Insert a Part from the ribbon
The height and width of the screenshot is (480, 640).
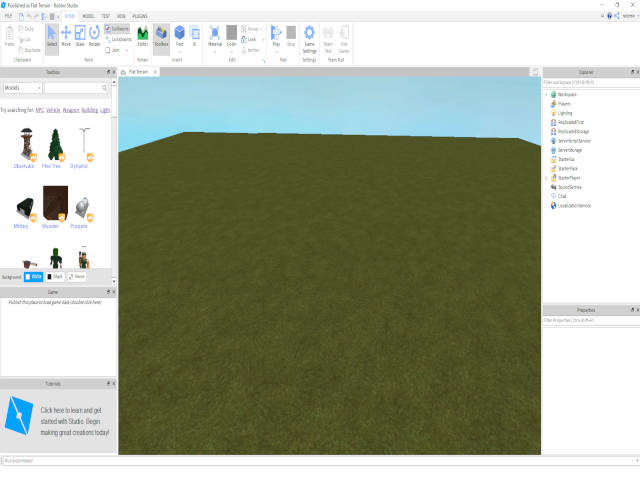coord(179,35)
